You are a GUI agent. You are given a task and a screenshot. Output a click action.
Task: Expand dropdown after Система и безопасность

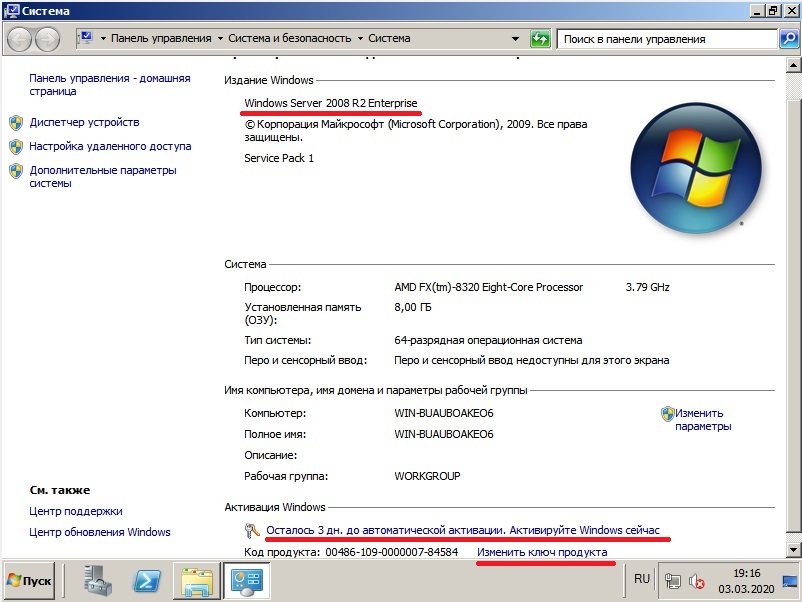[360, 38]
